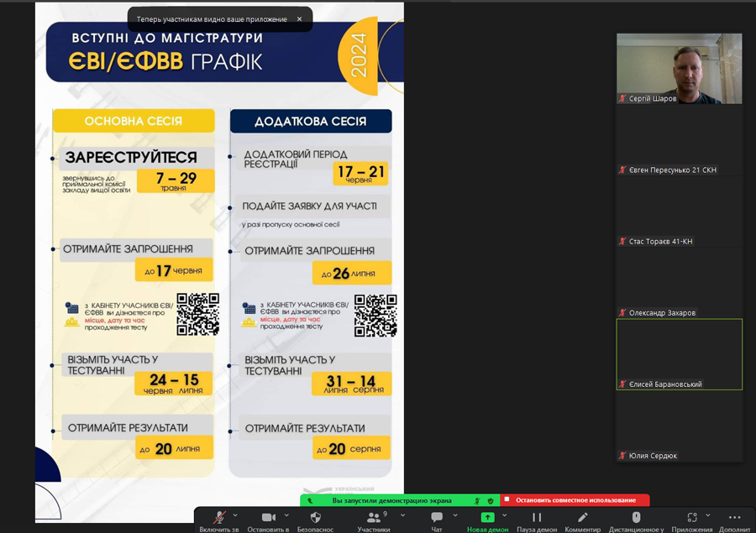Click muted mic icon beside Єлисей Барановський
Viewport: 756px width, 533px height.
click(x=622, y=384)
